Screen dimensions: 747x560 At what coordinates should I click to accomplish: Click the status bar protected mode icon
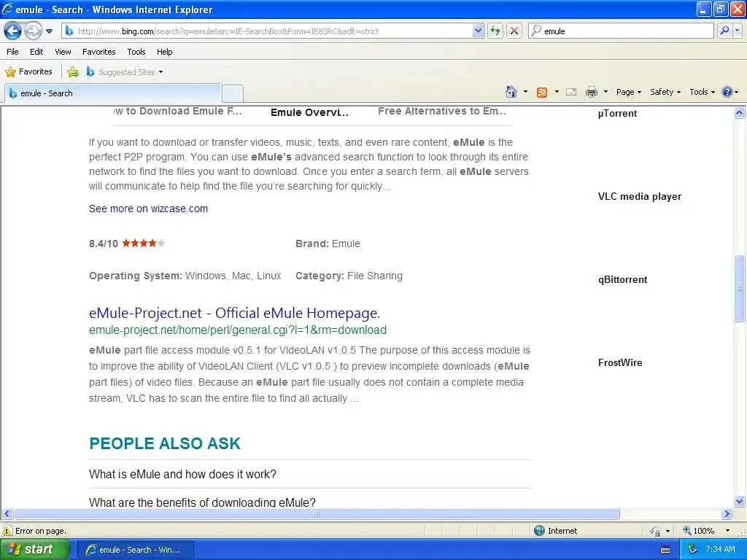tap(656, 531)
